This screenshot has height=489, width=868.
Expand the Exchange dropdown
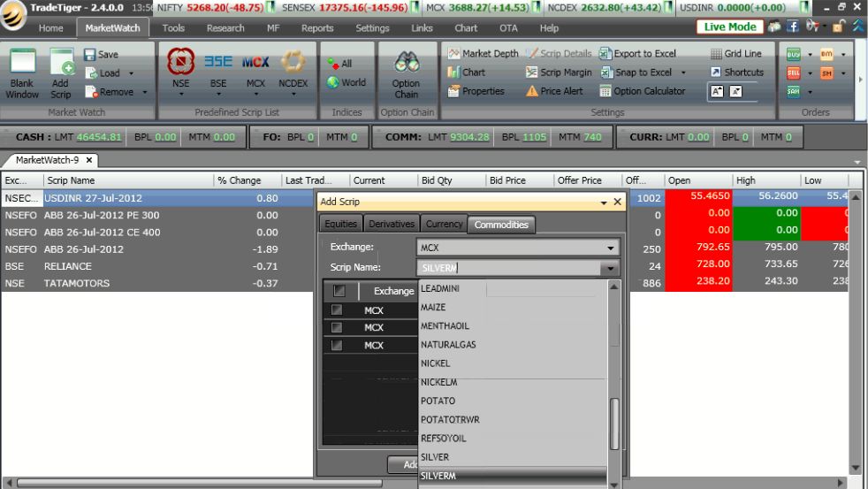(x=610, y=248)
